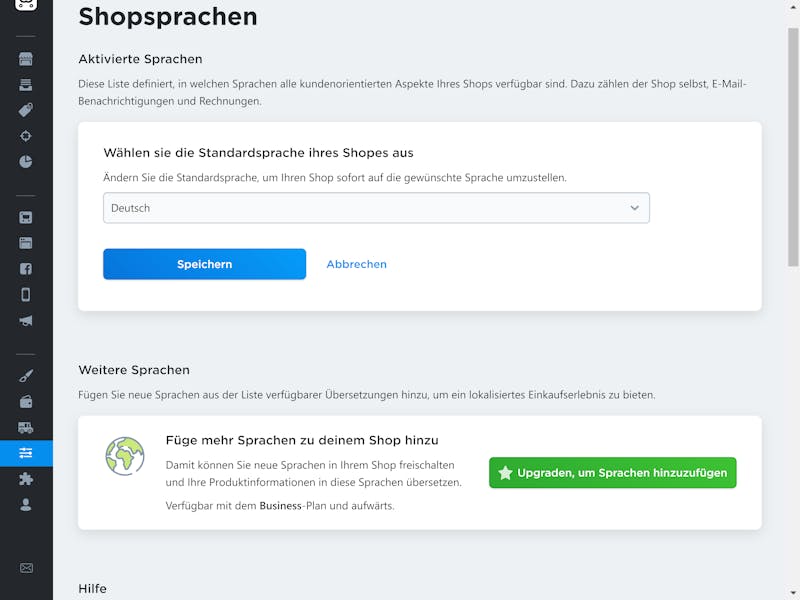800x600 pixels.
Task: Expand the Deutsch default language dropdown
Action: pos(376,208)
